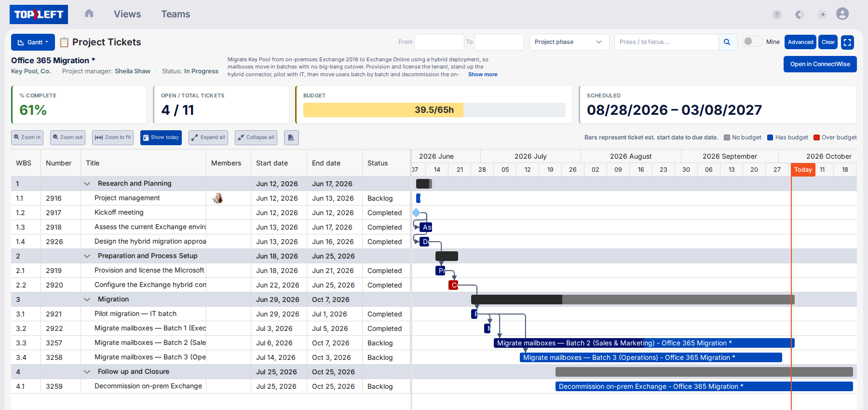The height and width of the screenshot is (410, 868).
Task: Focus the search text field
Action: (x=666, y=42)
